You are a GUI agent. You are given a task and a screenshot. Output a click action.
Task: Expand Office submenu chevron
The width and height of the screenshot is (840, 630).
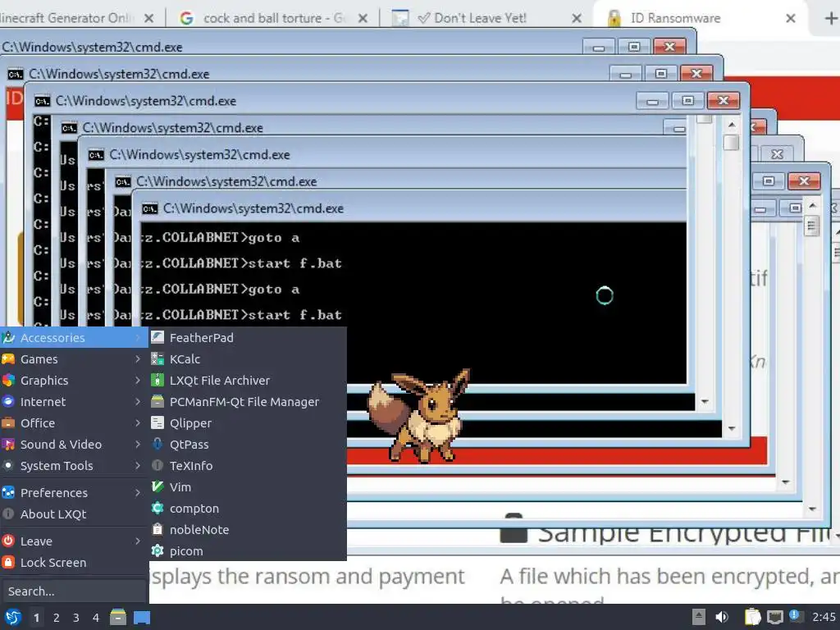138,423
